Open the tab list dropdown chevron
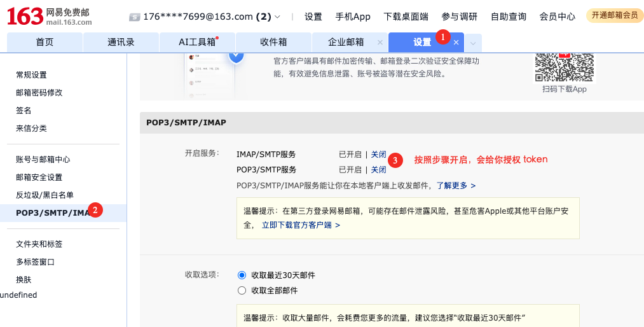644x327 pixels. coord(473,43)
